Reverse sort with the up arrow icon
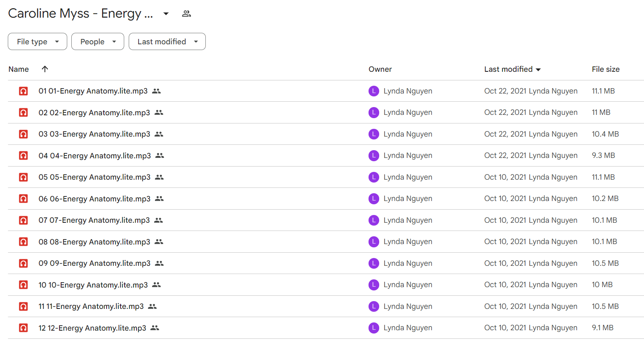The image size is (644, 361). tap(45, 69)
